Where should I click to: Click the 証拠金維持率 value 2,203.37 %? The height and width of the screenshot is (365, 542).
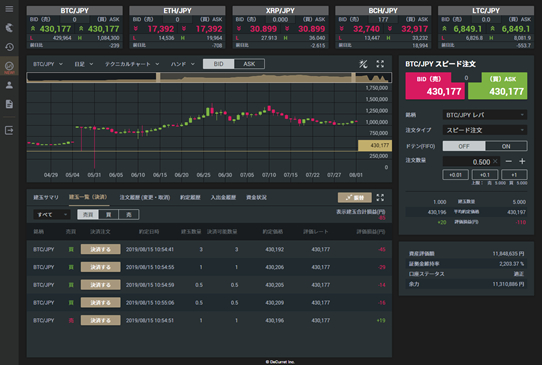[512, 264]
